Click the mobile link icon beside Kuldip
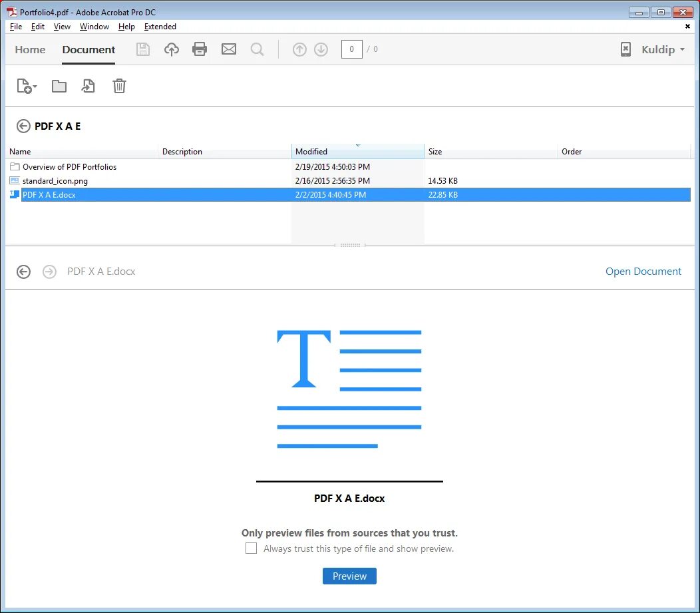700x613 pixels. click(x=626, y=49)
